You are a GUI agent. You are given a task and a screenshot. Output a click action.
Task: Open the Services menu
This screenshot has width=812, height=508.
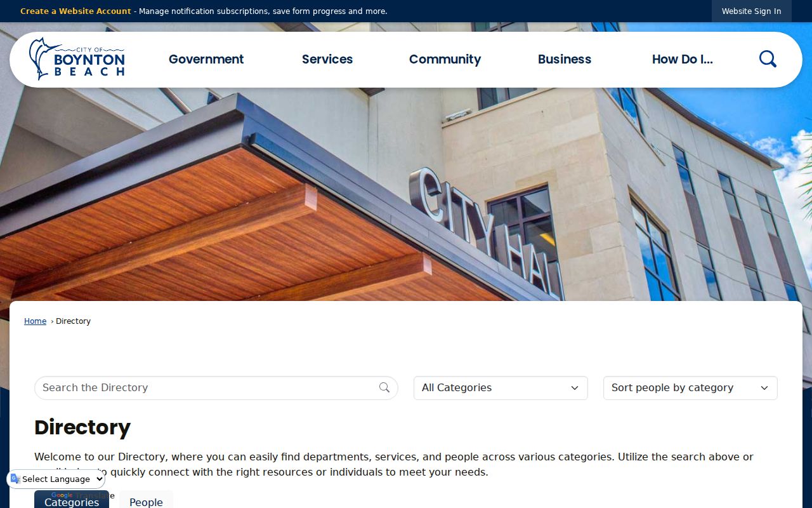point(327,59)
